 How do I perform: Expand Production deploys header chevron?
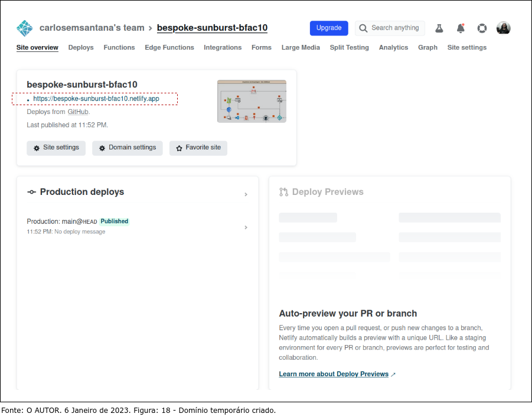click(246, 194)
